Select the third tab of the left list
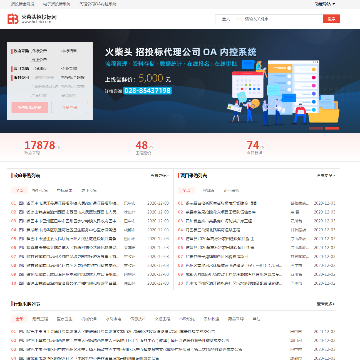Image resolution: width=360 pixels, height=360 pixels. click(64, 190)
